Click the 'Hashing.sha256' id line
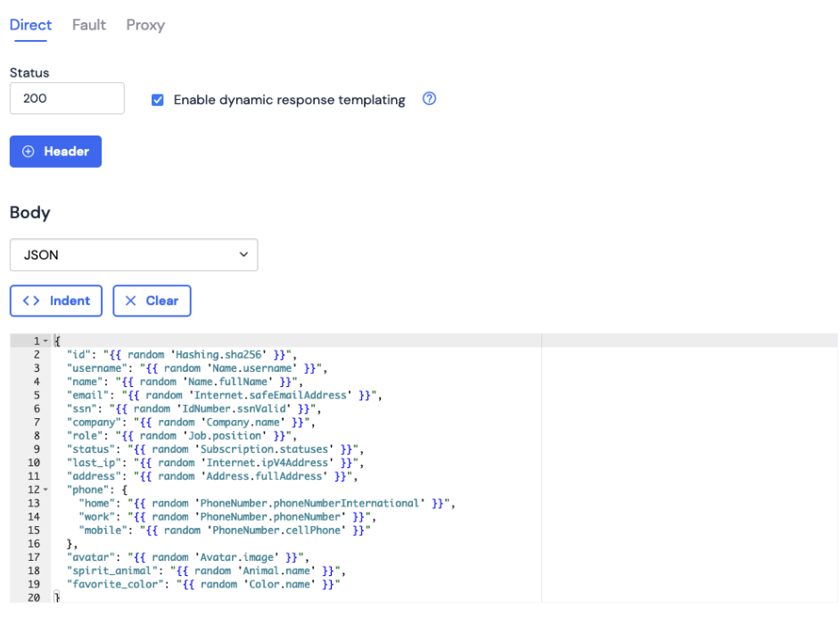 point(182,355)
